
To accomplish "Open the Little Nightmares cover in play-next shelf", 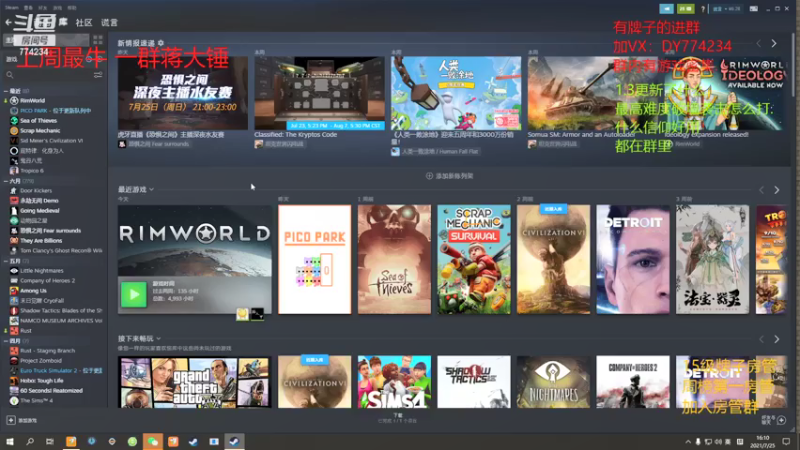I will tap(553, 382).
